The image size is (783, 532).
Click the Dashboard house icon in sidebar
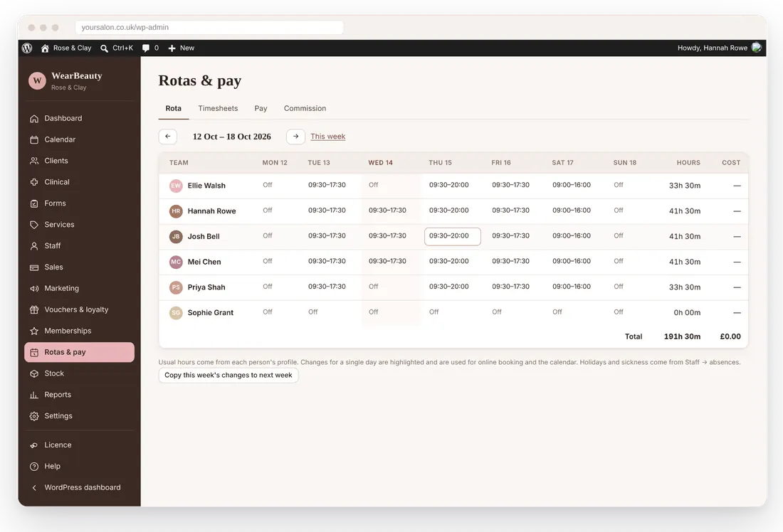[x=34, y=118]
